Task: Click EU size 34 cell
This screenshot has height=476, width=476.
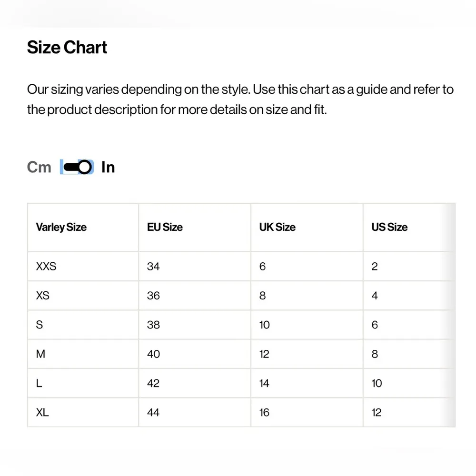Action: (x=153, y=267)
